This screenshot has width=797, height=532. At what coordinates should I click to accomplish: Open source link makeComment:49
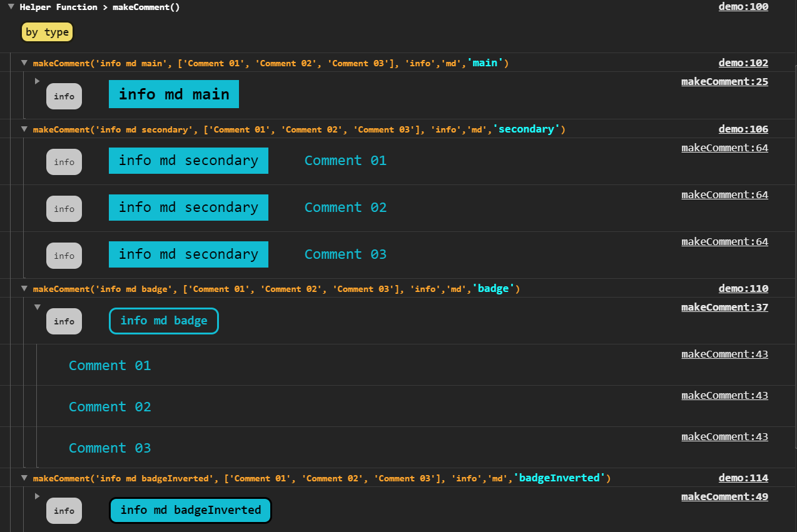click(724, 496)
